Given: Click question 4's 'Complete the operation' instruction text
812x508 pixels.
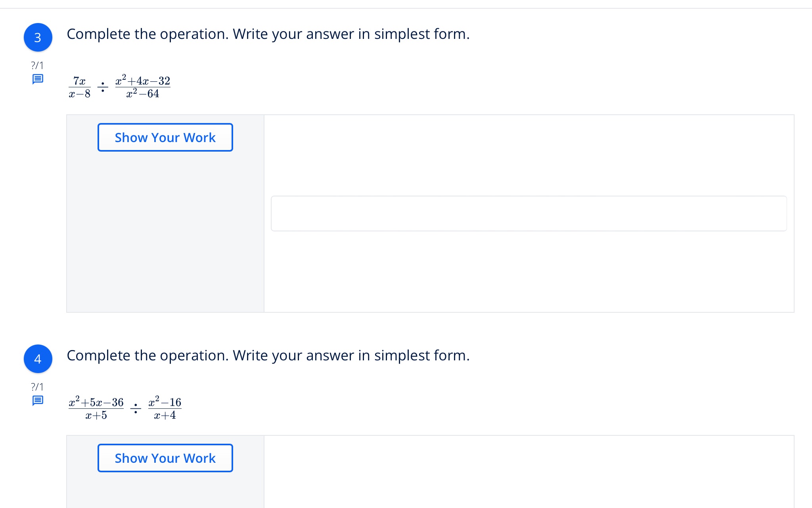Looking at the screenshot, I should 268,356.
